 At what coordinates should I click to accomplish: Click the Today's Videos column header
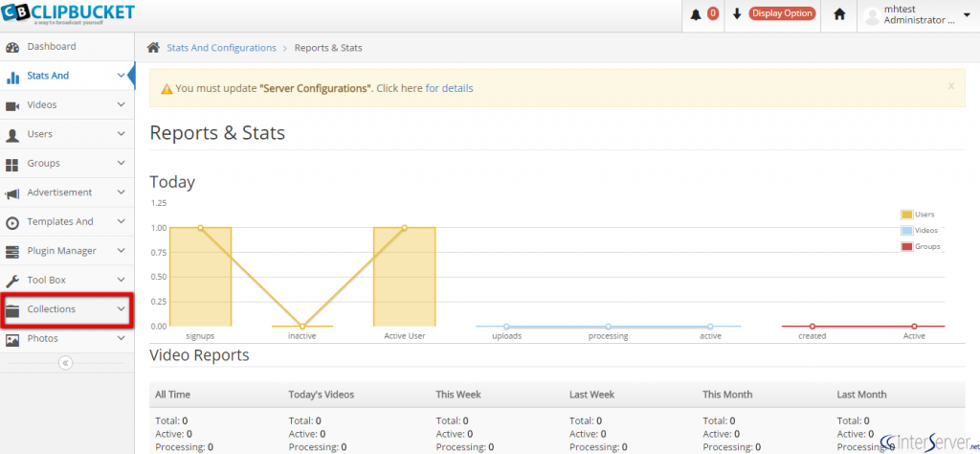[x=322, y=395]
